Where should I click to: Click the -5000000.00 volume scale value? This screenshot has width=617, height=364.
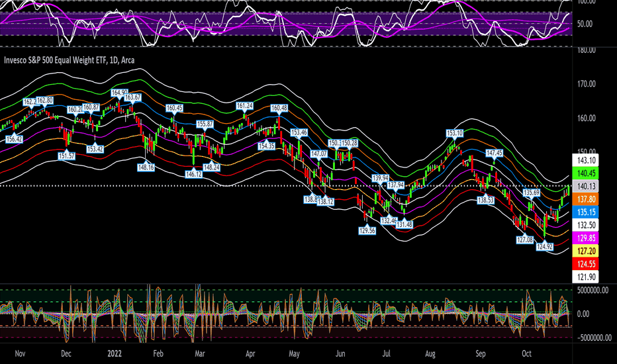[594, 338]
